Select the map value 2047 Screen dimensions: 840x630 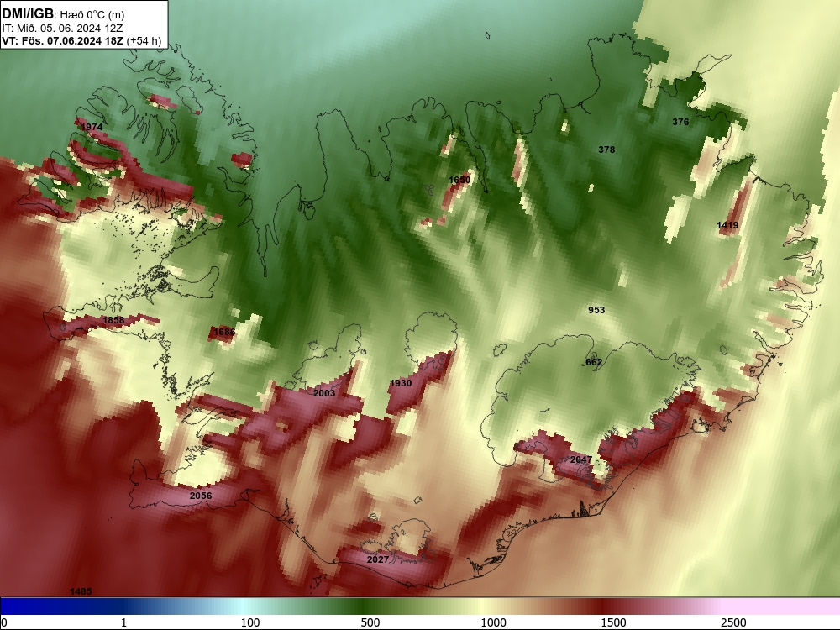click(x=581, y=459)
